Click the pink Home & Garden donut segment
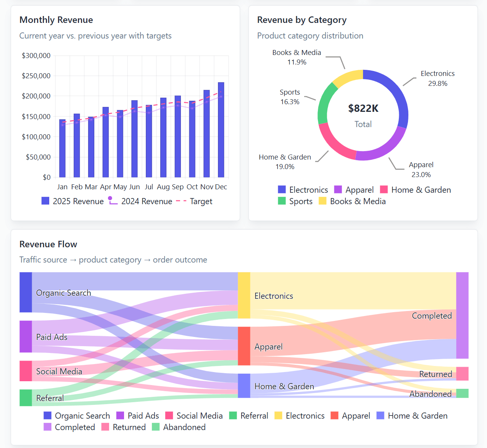487x448 pixels. click(x=333, y=144)
